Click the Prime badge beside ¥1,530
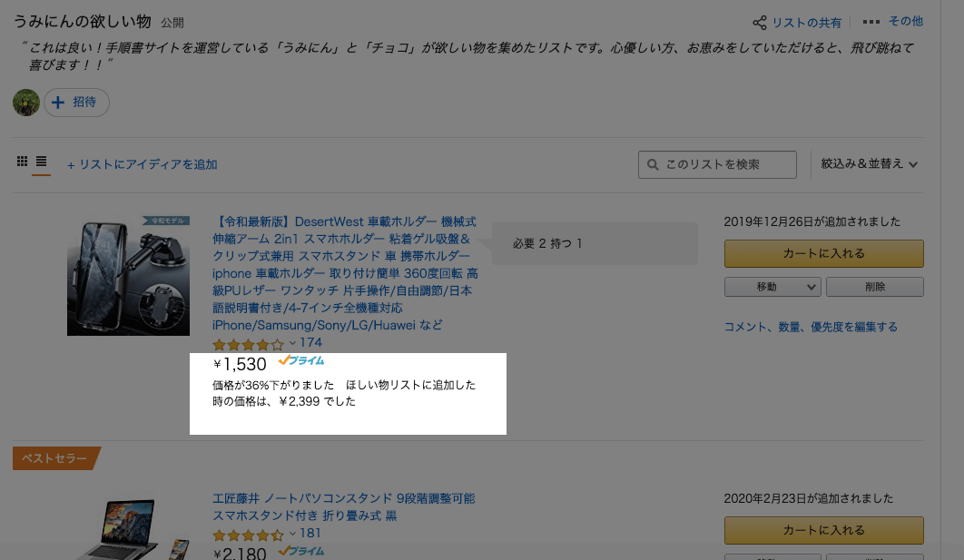The width and height of the screenshot is (964, 560). pos(301,361)
